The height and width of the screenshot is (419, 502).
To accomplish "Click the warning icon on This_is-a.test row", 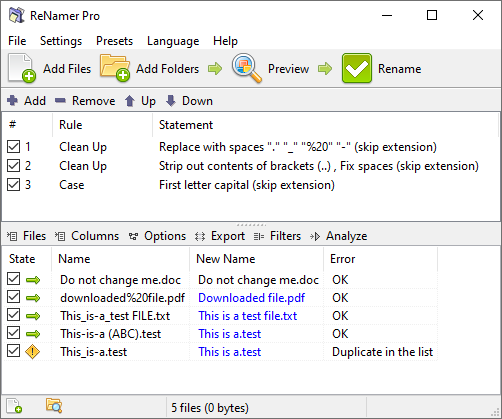I will point(33,352).
